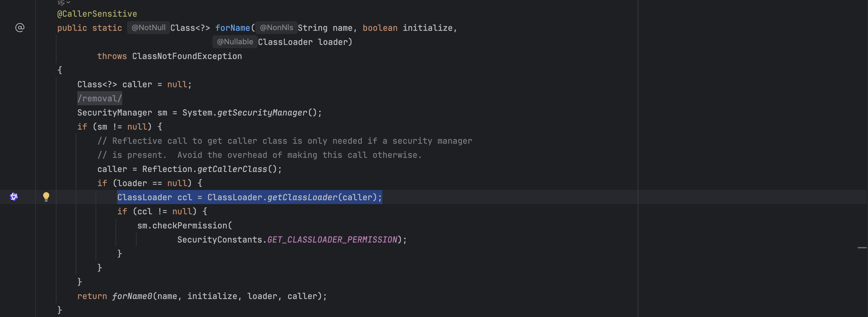Click the forName0 call in return statement
The width and height of the screenshot is (868, 317).
click(132, 296)
